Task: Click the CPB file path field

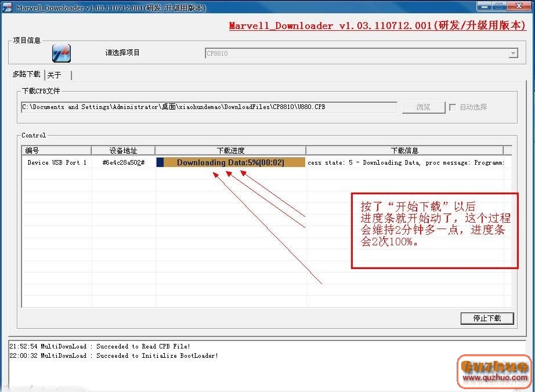Action: [x=209, y=107]
